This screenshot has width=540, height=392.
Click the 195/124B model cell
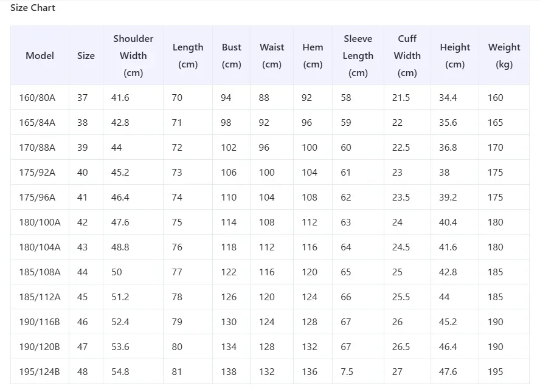point(40,372)
